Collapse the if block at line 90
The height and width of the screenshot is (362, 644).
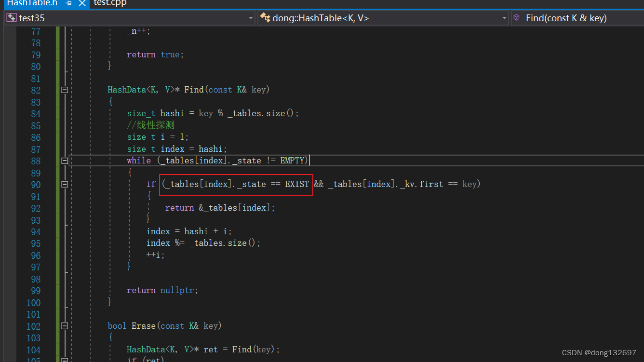pos(65,184)
